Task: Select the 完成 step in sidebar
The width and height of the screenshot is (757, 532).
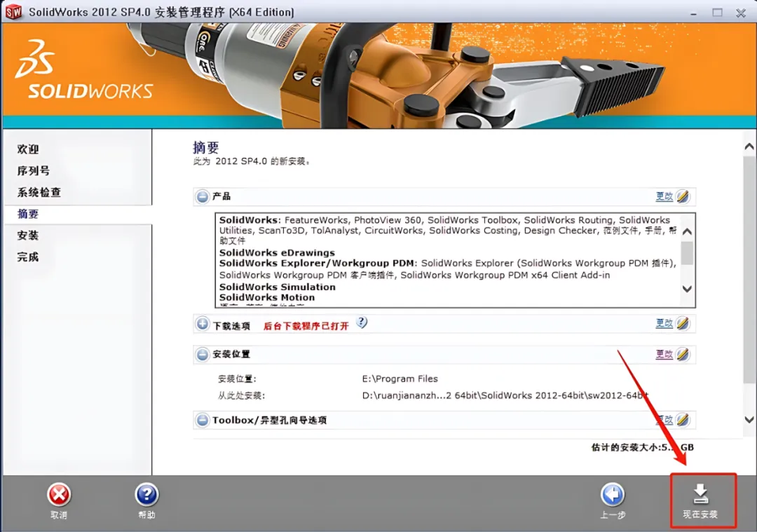Action: click(28, 257)
